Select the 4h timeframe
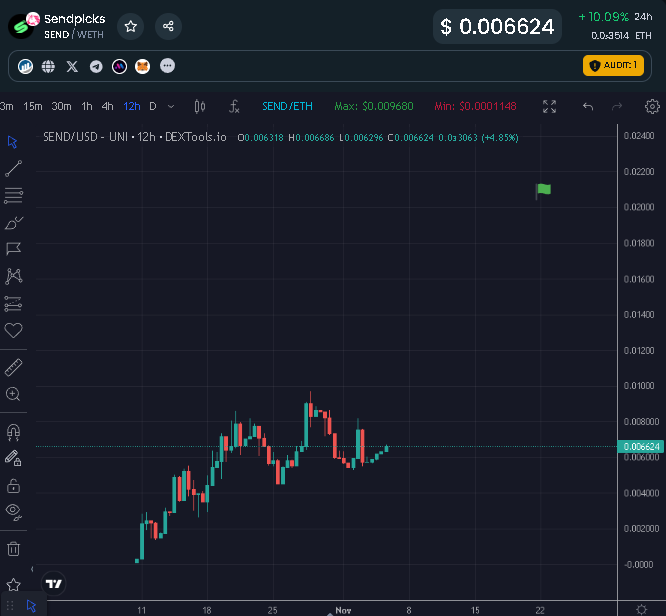 point(107,106)
